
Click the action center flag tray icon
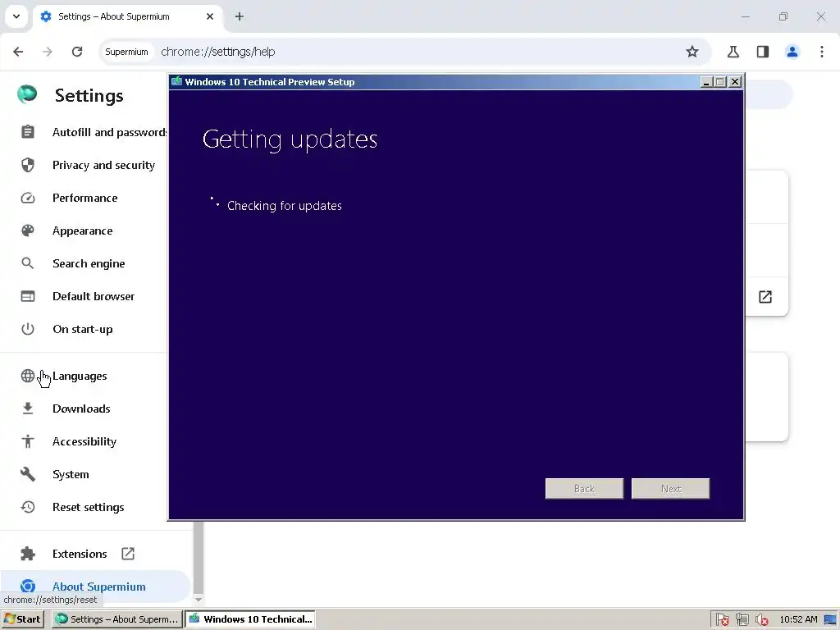723,619
